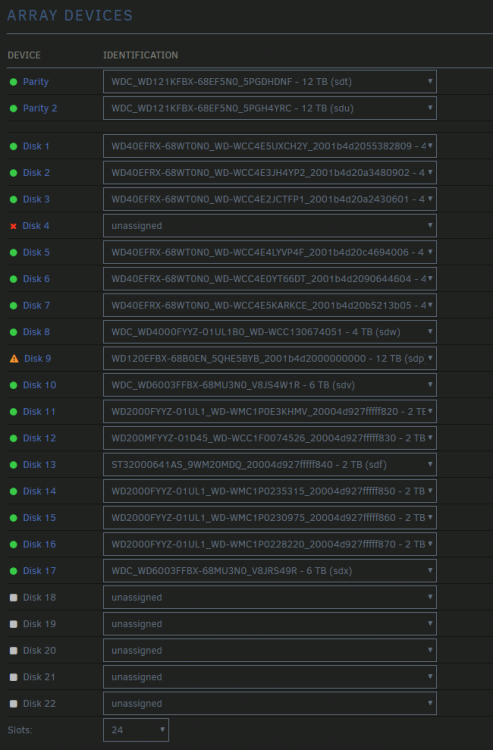Open the Parity 2 device selection dropdown
This screenshot has width=493, height=750.
pyautogui.click(x=270, y=109)
